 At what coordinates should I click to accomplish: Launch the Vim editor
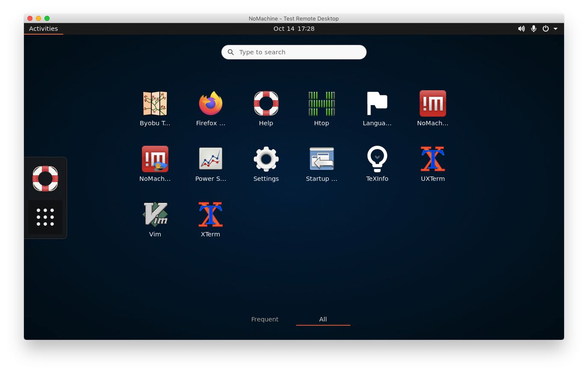coord(155,214)
